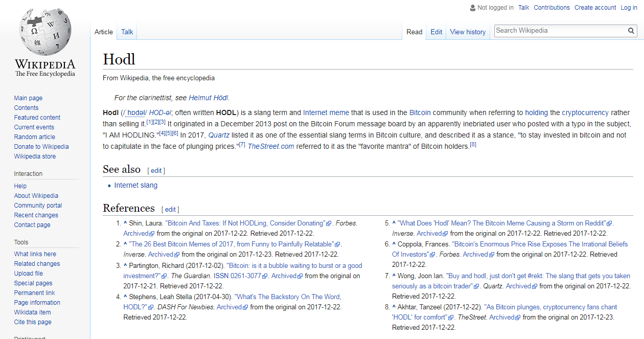Open Talk link in the top user bar

coord(524,8)
